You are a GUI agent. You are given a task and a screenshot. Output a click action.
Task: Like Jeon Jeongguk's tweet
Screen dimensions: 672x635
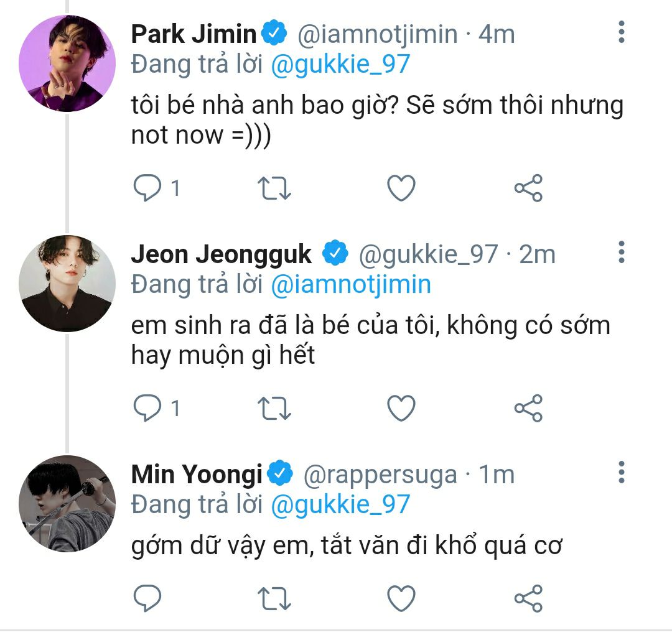(x=401, y=408)
